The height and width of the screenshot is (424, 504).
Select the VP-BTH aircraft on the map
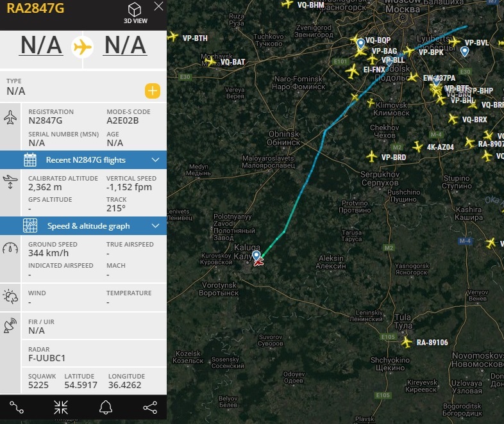pyautogui.click(x=171, y=37)
